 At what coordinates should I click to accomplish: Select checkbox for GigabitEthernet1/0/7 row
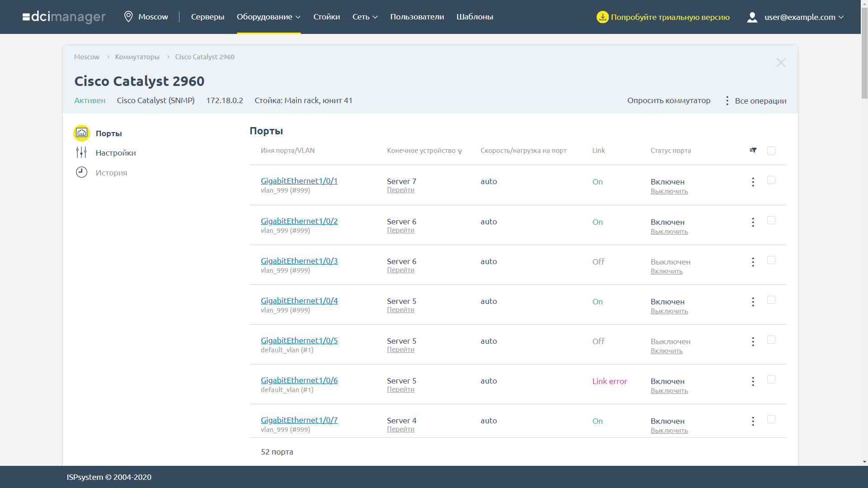pyautogui.click(x=771, y=419)
